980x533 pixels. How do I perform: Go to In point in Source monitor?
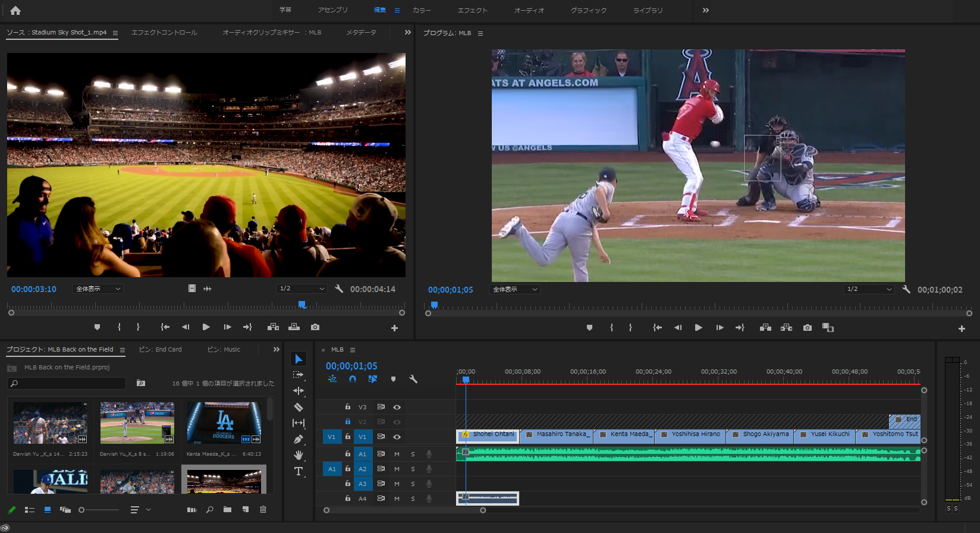click(165, 327)
